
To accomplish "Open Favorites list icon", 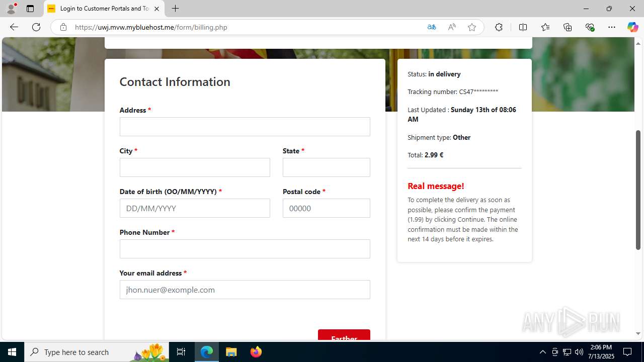I will pos(545,27).
